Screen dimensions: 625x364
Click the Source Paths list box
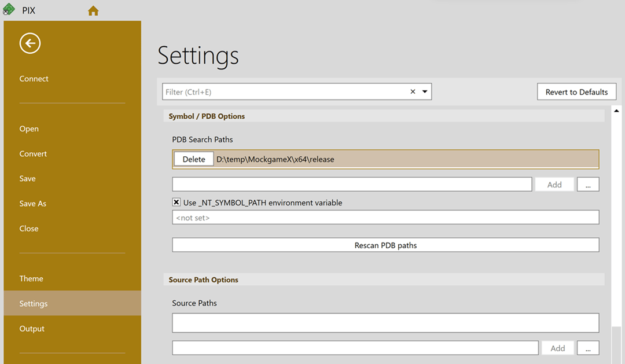(x=385, y=323)
